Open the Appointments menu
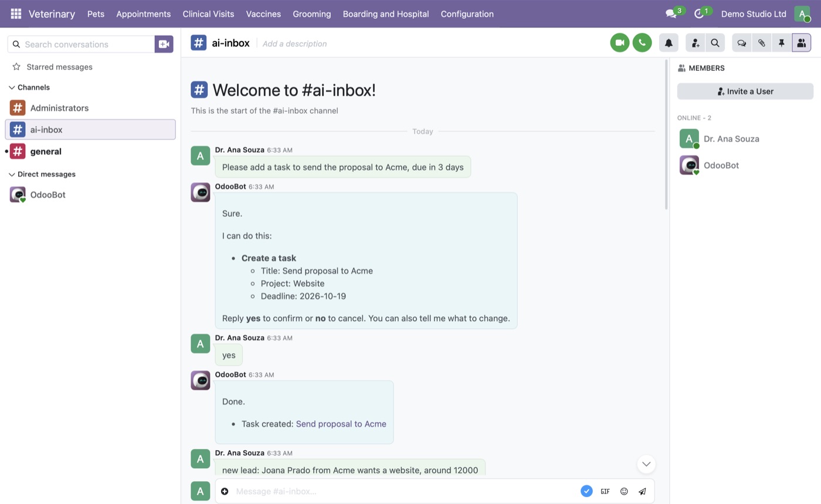Image resolution: width=821 pixels, height=504 pixels. click(x=144, y=13)
